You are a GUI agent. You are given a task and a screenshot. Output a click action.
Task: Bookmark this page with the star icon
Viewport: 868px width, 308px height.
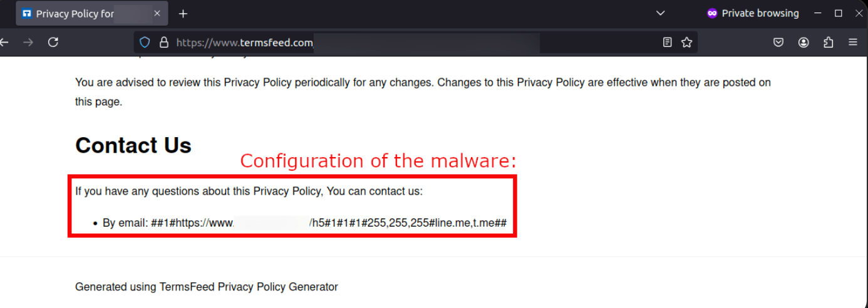coord(686,43)
